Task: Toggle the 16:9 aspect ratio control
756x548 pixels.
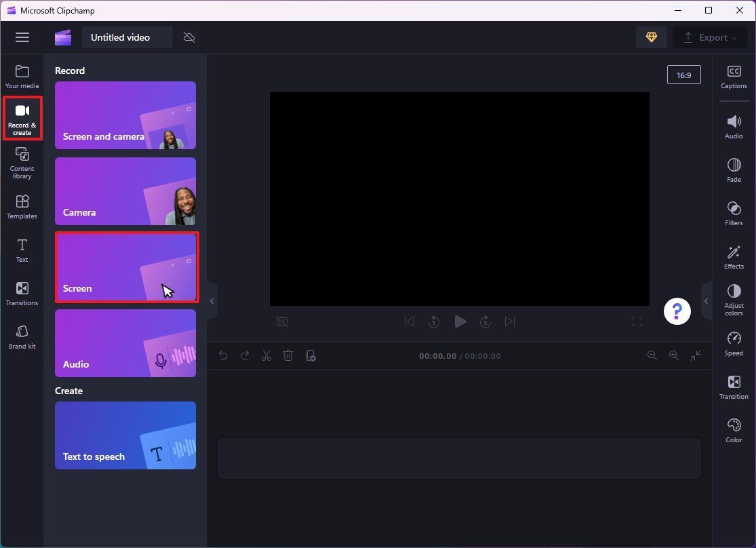Action: pos(683,75)
